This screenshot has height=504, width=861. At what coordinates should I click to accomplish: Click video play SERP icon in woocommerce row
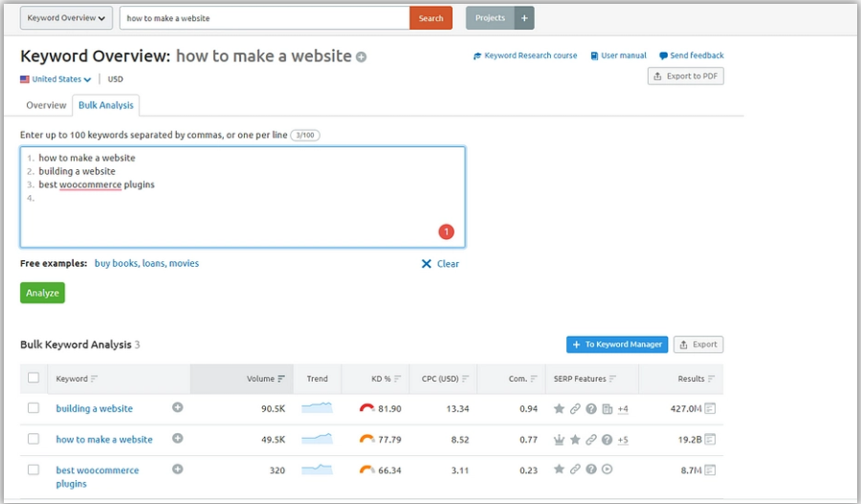pos(607,469)
